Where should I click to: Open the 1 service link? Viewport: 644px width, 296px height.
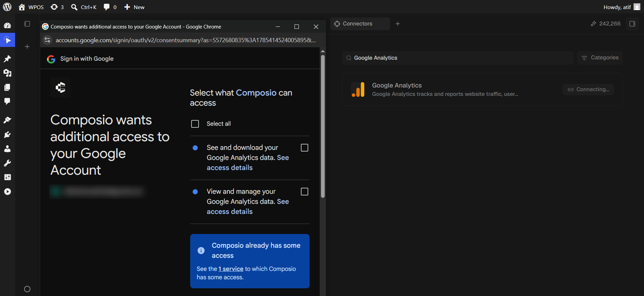click(x=231, y=269)
